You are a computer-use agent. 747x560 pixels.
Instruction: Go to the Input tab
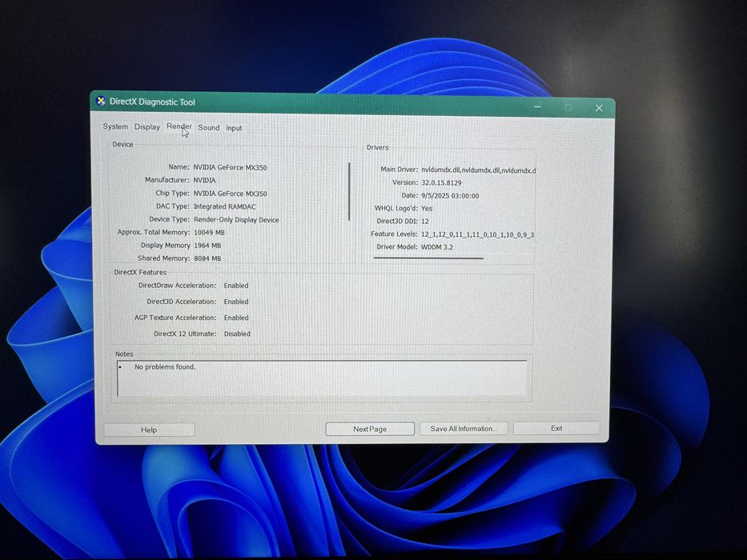point(234,128)
